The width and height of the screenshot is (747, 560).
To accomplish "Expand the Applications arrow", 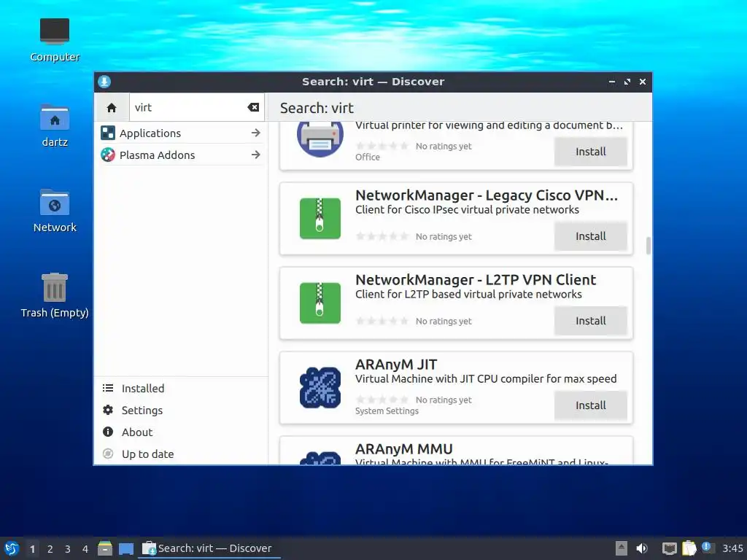I will tap(256, 133).
